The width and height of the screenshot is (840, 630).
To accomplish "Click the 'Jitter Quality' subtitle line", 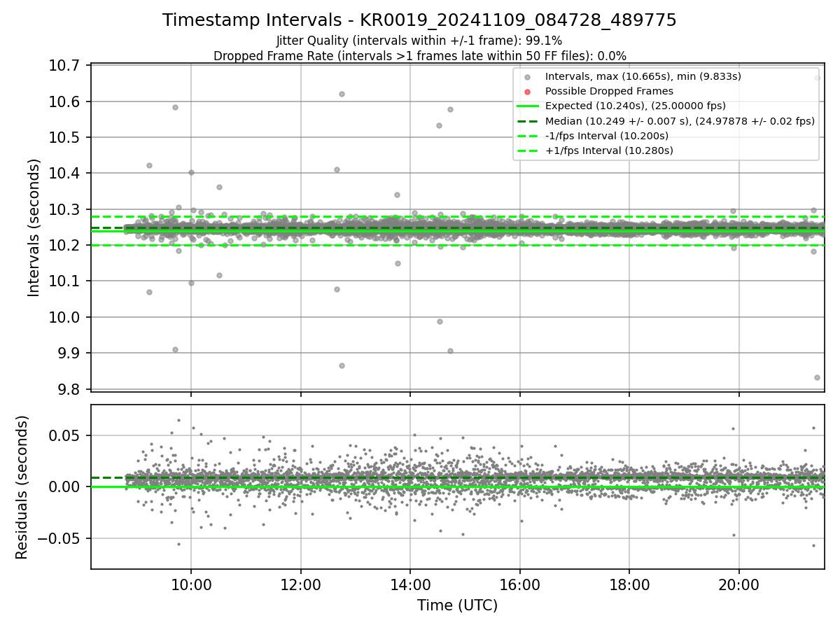I will click(419, 41).
